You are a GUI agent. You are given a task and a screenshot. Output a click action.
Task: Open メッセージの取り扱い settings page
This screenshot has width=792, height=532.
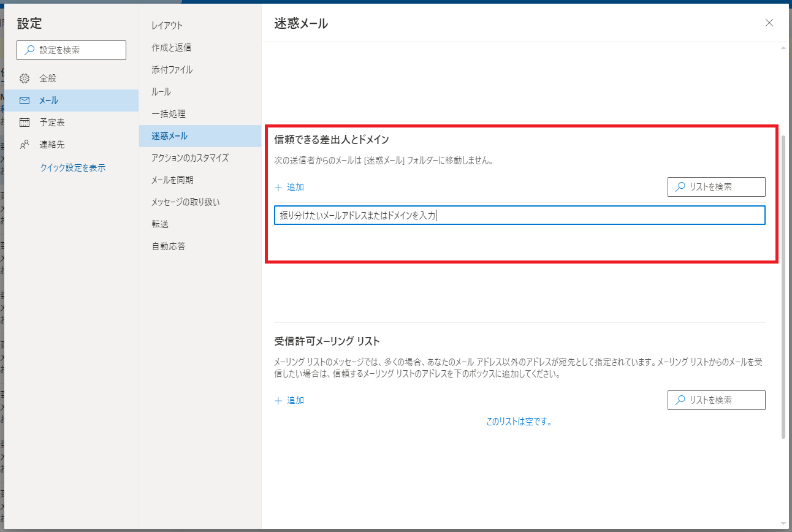point(200,202)
